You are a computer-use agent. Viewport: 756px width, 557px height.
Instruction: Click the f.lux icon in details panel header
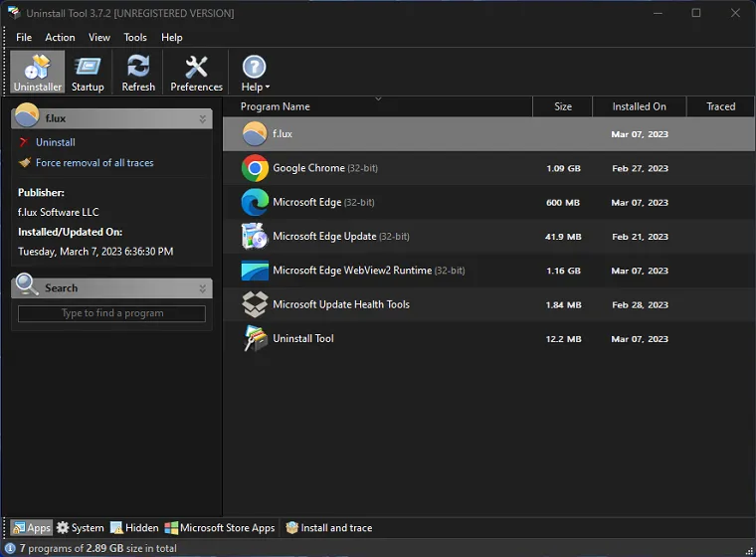click(x=27, y=115)
